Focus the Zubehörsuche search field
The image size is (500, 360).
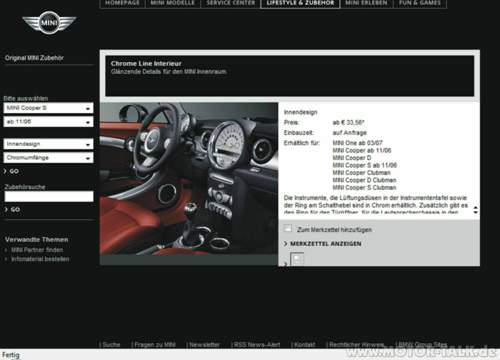point(49,196)
